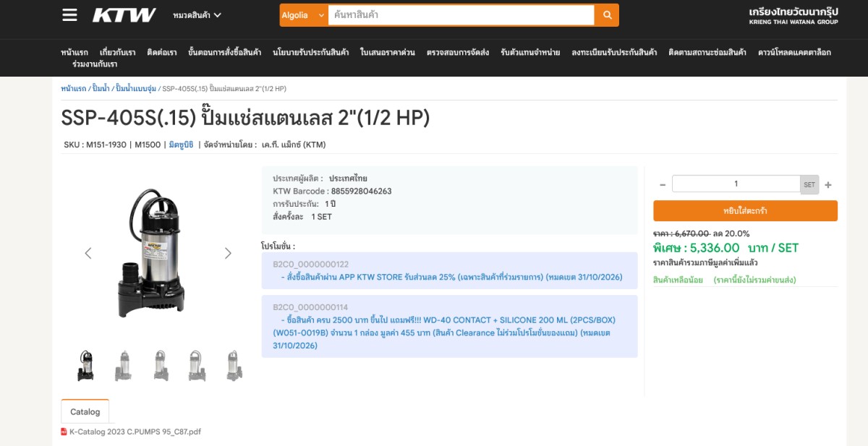Select the second product thumbnail

[123, 366]
